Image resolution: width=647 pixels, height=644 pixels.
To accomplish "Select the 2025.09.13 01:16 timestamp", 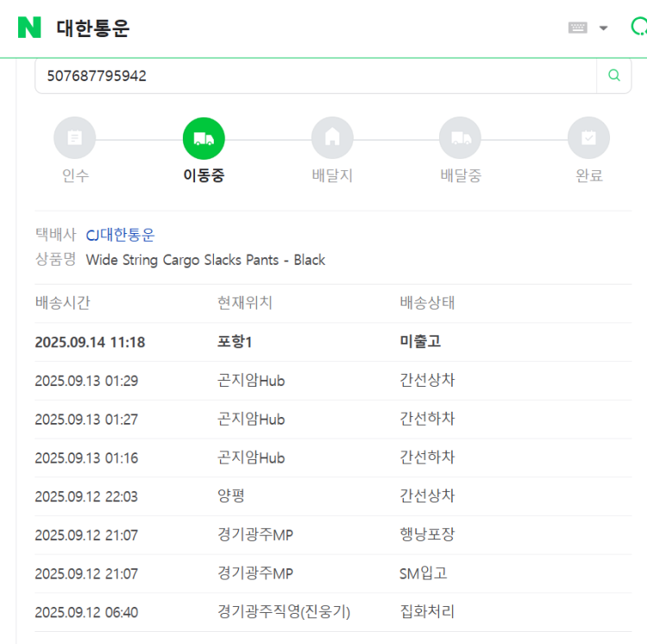I will point(86,458).
